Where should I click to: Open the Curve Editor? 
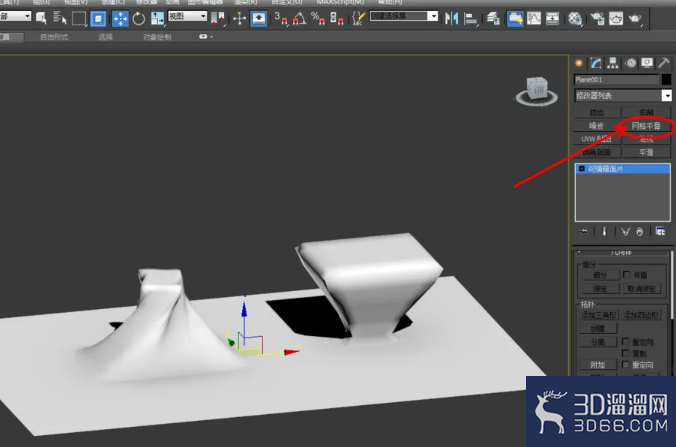[x=534, y=19]
